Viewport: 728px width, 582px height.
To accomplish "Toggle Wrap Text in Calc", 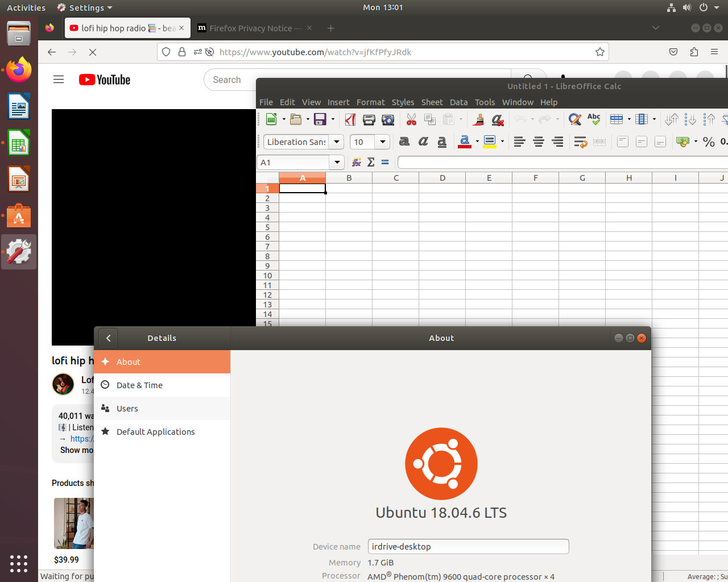I will [580, 142].
